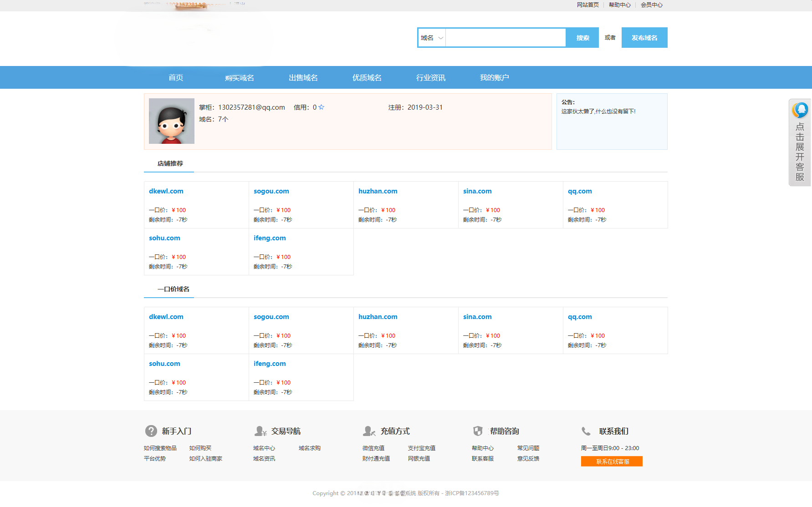Open the 联系客服 footer link
The width and height of the screenshot is (812, 507).
pos(483,459)
